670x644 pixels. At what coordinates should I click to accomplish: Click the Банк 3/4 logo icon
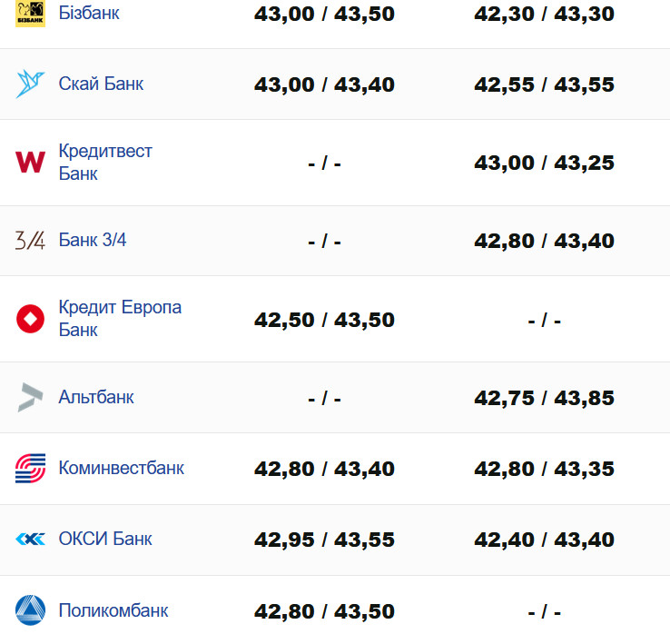(30, 241)
